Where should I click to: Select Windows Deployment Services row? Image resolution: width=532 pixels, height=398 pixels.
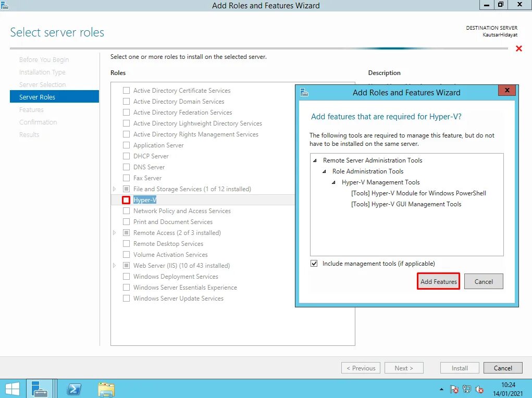point(176,277)
